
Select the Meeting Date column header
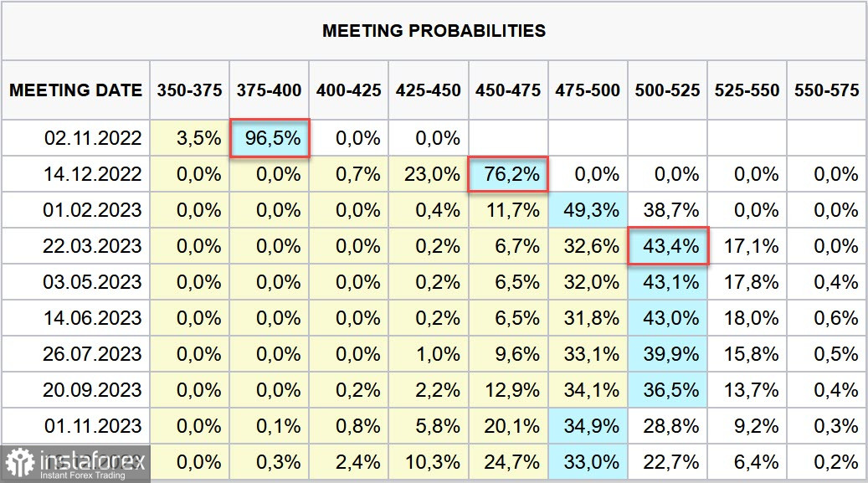point(76,90)
